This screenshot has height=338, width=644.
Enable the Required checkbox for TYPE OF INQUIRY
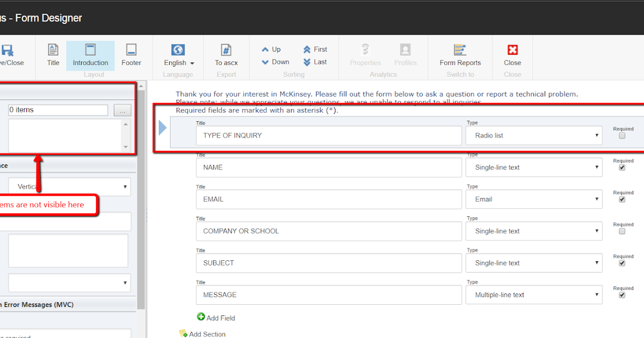click(621, 136)
